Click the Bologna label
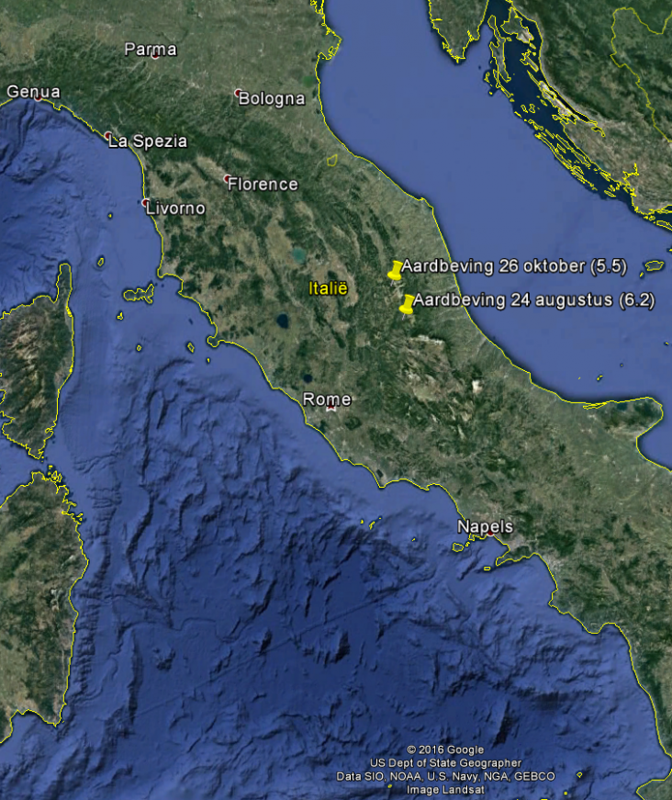 [272, 98]
